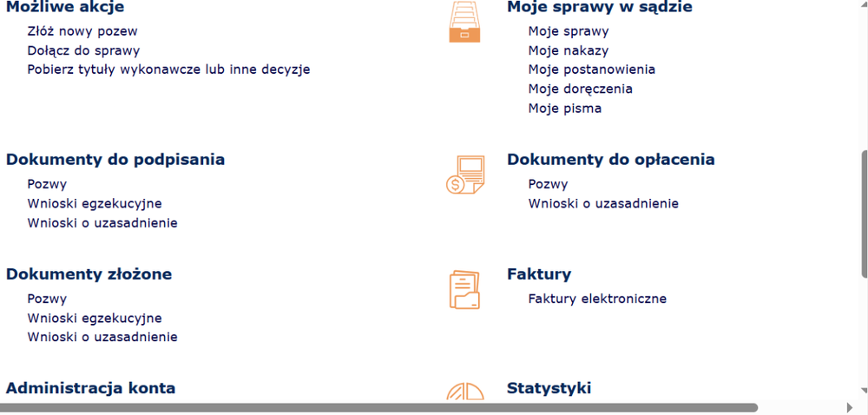Open Moje pisma link

(x=565, y=109)
